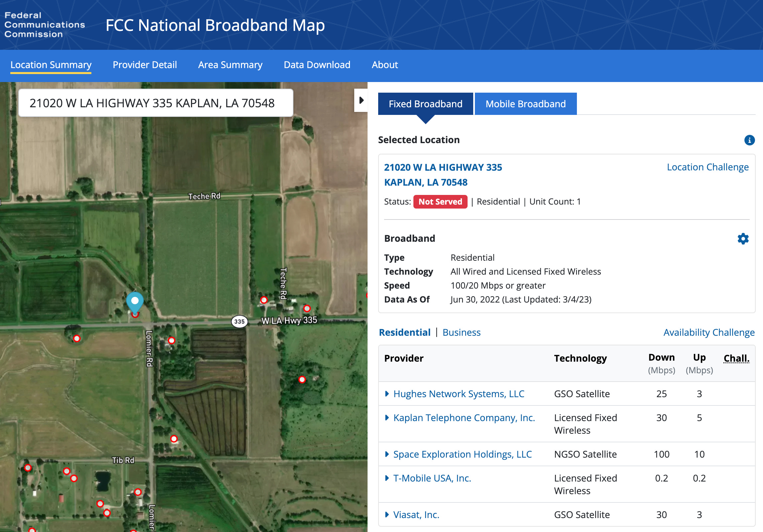Open the About page
Image resolution: width=763 pixels, height=532 pixels.
tap(385, 65)
